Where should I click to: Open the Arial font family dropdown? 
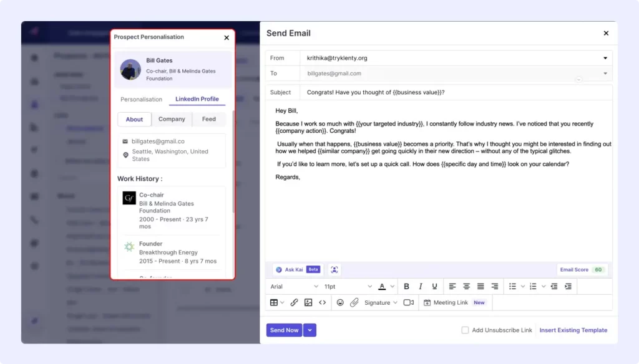pyautogui.click(x=294, y=286)
